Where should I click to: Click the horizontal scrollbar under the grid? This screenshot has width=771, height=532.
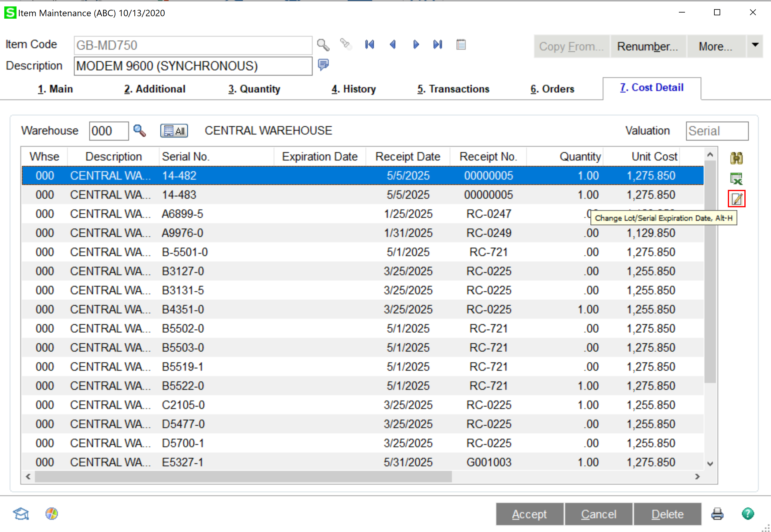(x=244, y=477)
